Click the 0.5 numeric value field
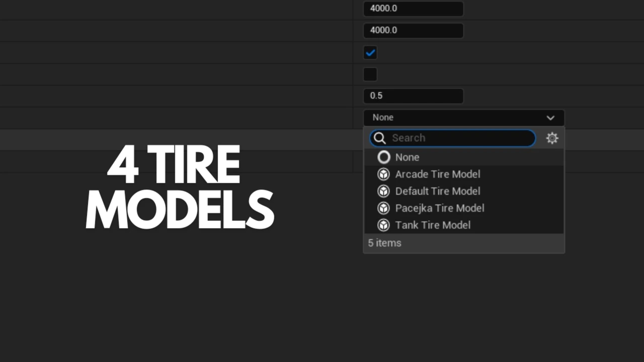The image size is (644, 362). click(x=413, y=96)
